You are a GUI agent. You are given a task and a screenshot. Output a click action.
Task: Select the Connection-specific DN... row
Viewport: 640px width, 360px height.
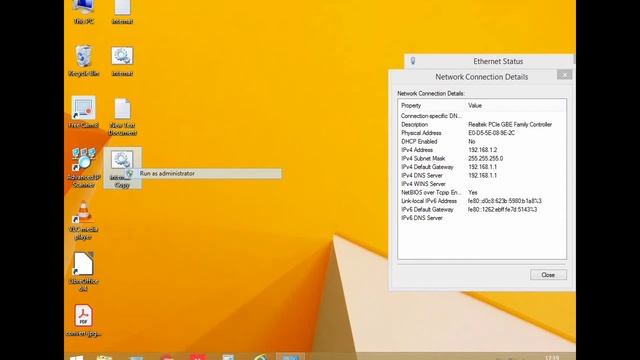(431, 116)
